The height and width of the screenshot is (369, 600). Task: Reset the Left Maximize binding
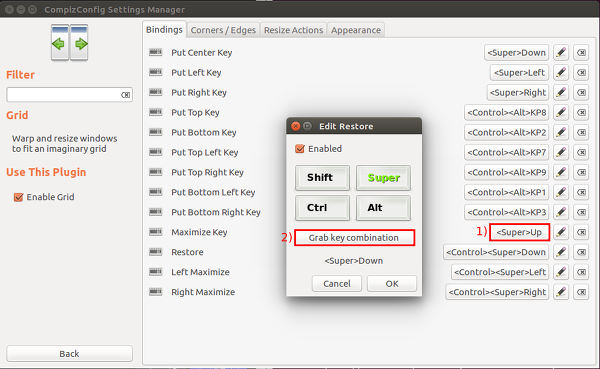click(581, 272)
